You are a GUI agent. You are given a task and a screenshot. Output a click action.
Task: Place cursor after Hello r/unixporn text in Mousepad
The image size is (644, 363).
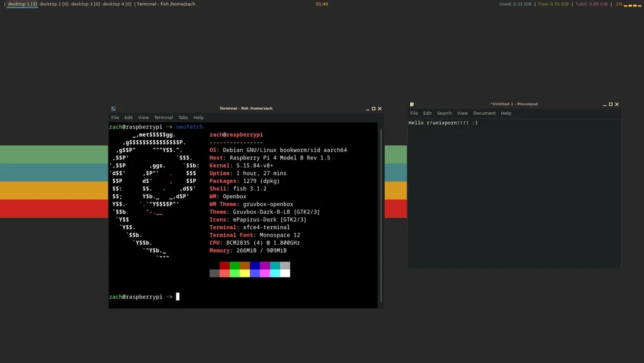click(479, 122)
